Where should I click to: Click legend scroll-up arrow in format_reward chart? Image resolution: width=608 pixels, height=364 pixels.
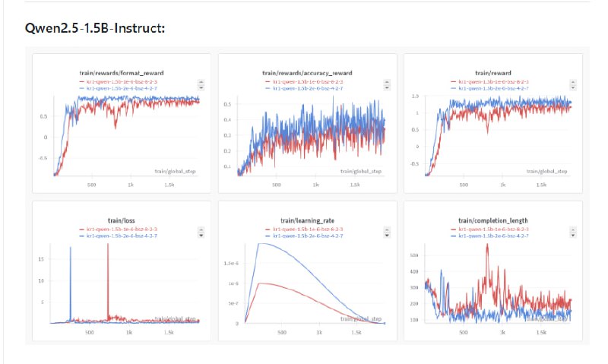pos(200,81)
